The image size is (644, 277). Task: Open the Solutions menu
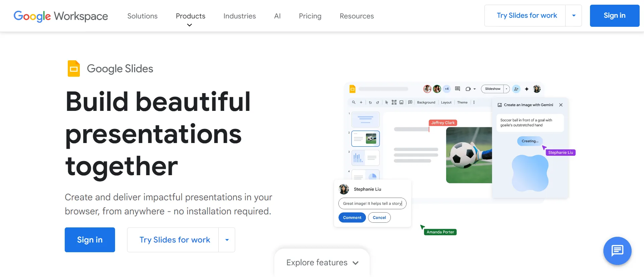coord(142,16)
